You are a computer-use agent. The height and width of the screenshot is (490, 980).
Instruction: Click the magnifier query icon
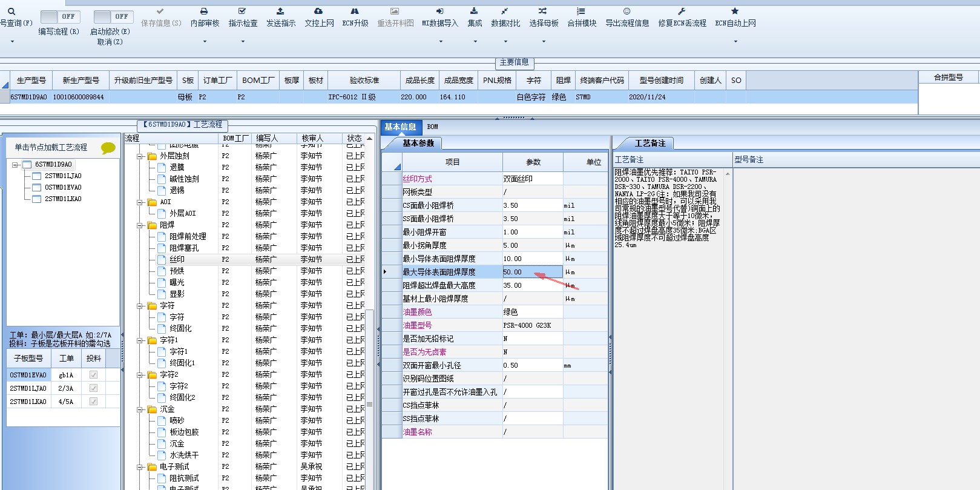(x=11, y=12)
